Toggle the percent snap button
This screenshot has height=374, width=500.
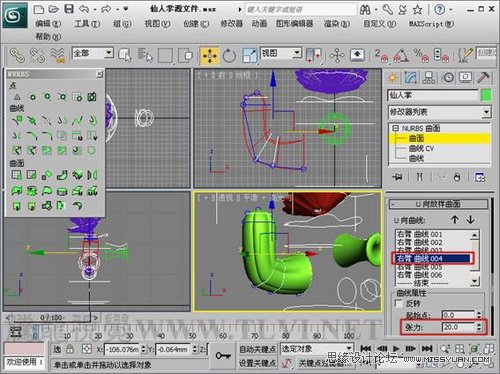(x=421, y=55)
